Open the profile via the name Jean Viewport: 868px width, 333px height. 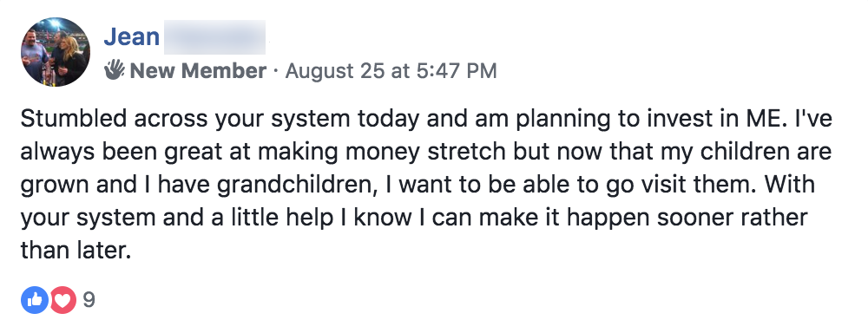point(131,37)
